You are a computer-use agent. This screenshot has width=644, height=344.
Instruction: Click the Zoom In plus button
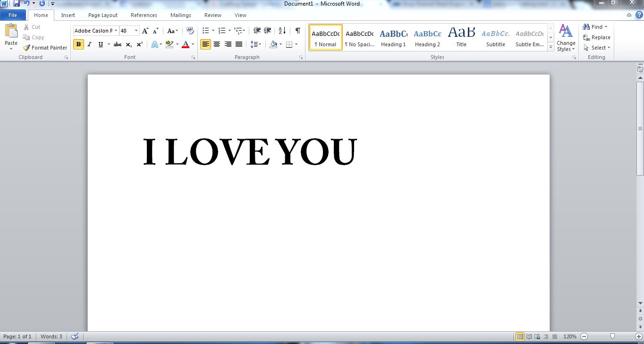click(x=639, y=336)
